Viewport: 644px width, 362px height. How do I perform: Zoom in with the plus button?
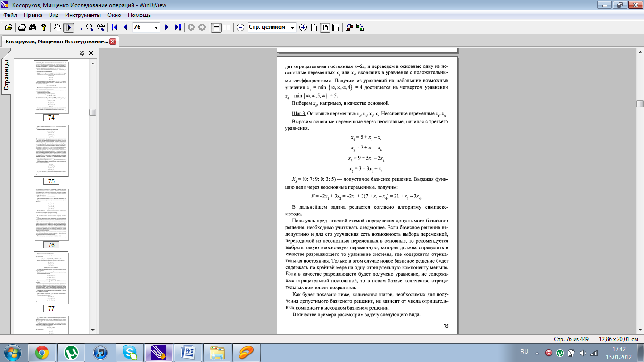(303, 27)
